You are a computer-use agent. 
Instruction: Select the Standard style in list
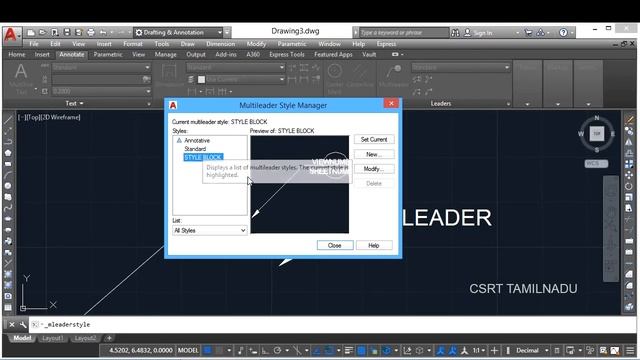point(195,149)
